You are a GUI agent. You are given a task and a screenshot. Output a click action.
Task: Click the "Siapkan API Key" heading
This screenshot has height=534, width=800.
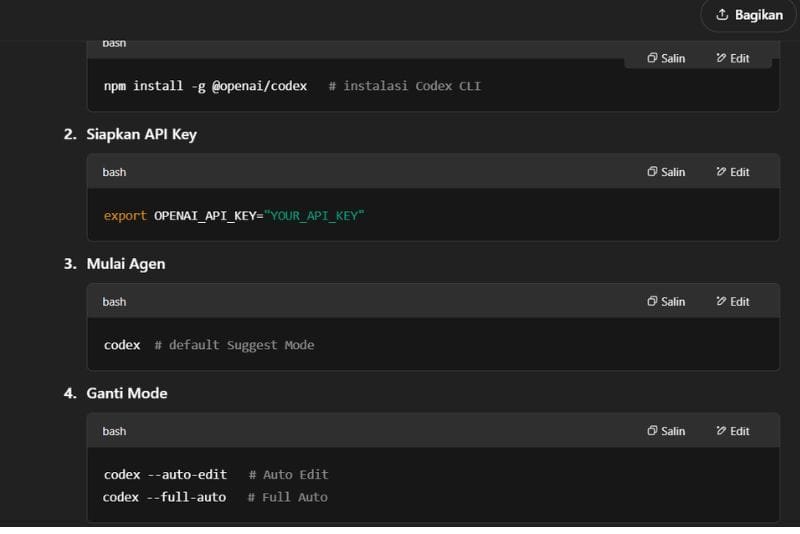pyautogui.click(x=141, y=135)
